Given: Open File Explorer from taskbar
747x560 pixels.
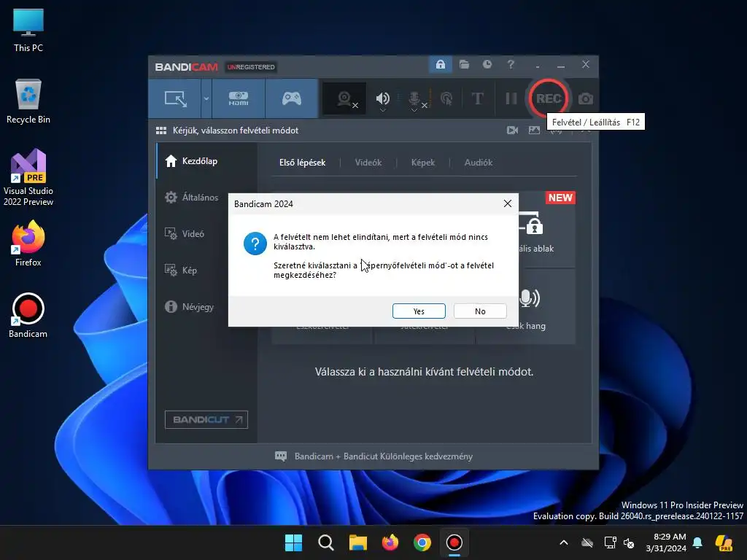Looking at the screenshot, I should [357, 542].
